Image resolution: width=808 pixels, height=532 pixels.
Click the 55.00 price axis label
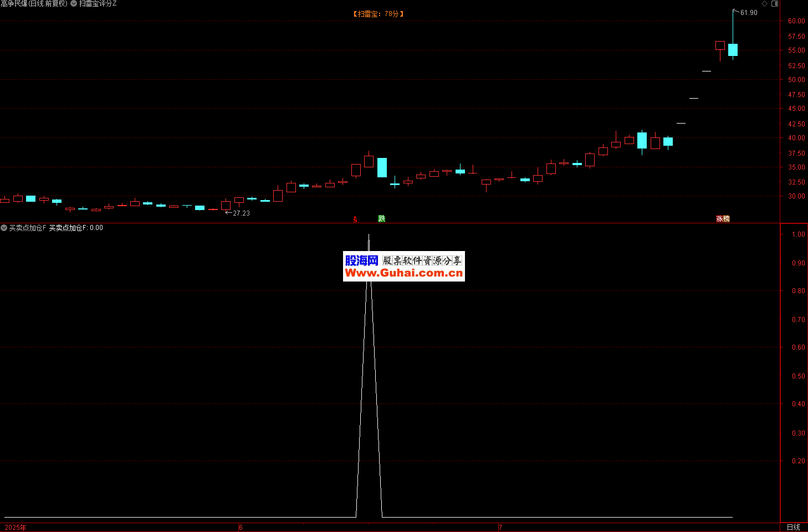pos(796,50)
